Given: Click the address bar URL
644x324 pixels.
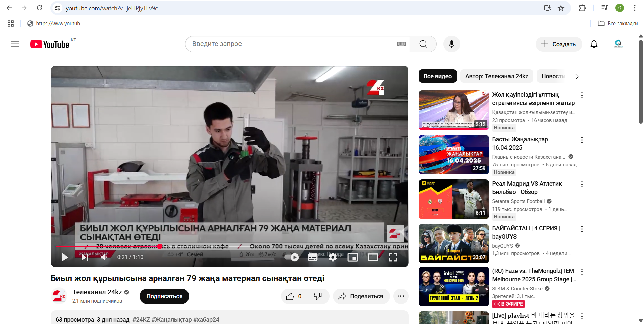Looking at the screenshot, I should pos(112,8).
